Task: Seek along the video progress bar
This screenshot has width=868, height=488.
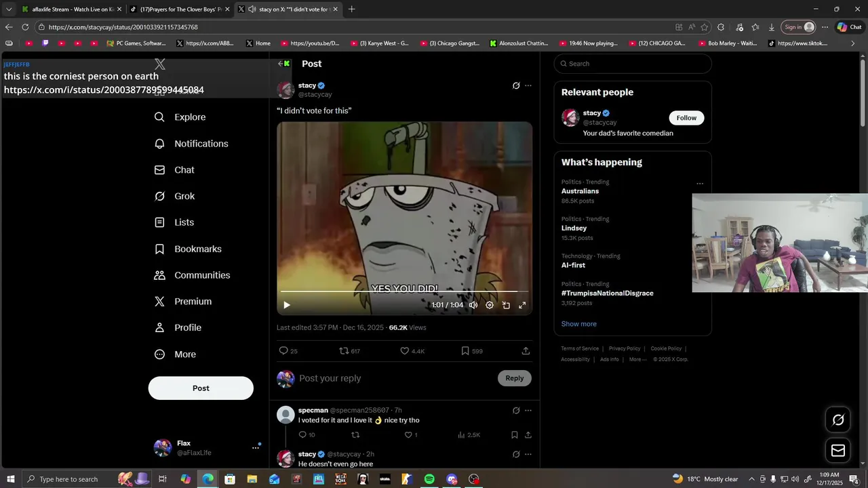Action: [404, 292]
